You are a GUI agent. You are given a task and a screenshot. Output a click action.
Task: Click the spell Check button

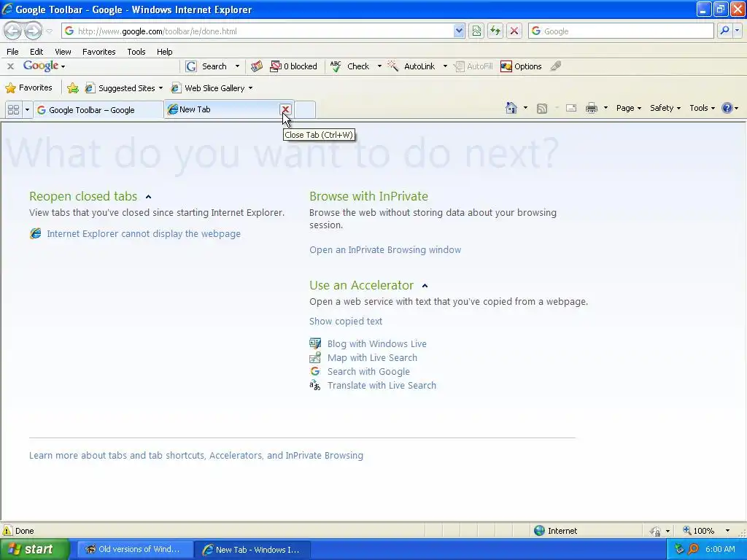350,66
